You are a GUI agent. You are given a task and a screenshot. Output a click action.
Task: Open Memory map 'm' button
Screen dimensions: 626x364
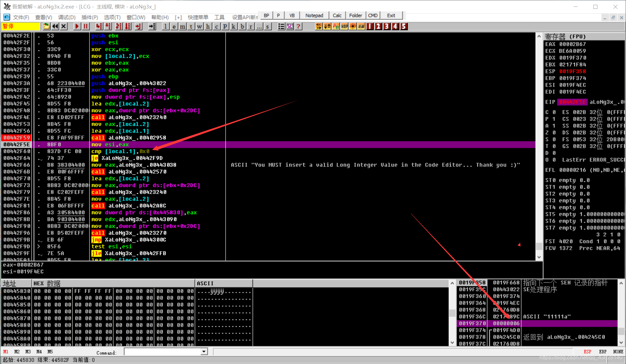(182, 26)
